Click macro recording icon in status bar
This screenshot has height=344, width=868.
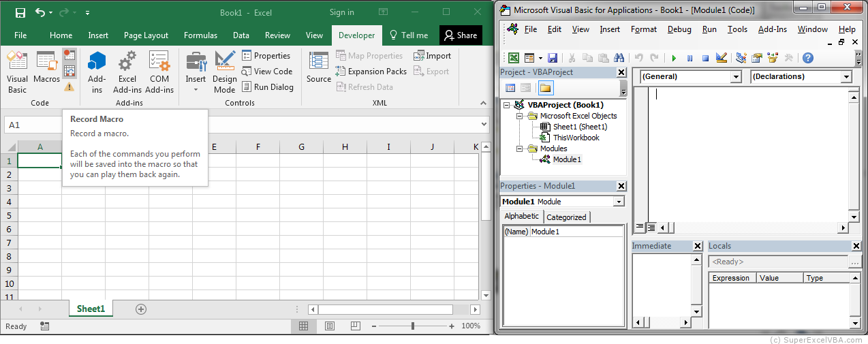(x=44, y=326)
